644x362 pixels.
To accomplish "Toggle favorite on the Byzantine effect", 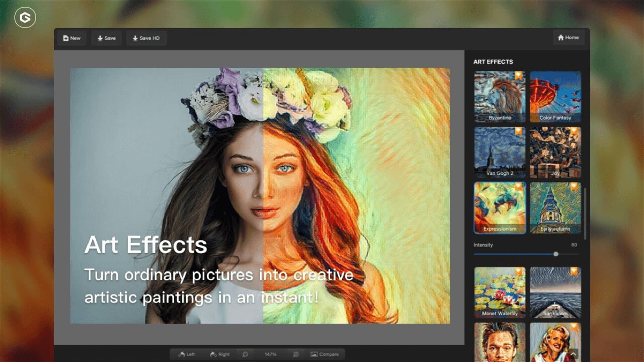I will [518, 75].
